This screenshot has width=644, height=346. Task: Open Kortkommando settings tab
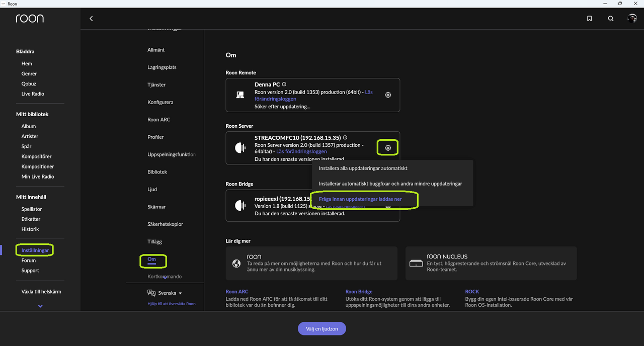pyautogui.click(x=165, y=277)
